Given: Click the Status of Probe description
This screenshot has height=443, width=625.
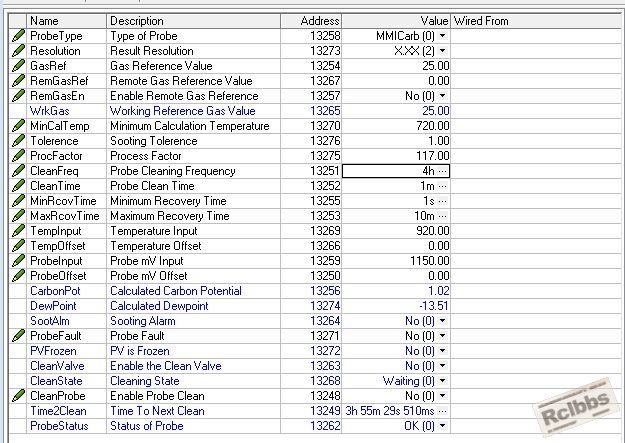Looking at the screenshot, I should coord(147,426).
